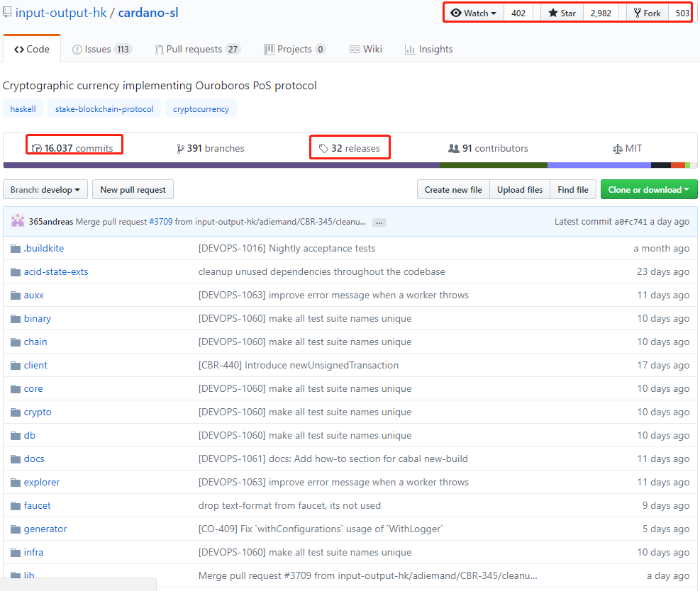Click the tag icon beside 32 releases
700x591 pixels.
(323, 149)
